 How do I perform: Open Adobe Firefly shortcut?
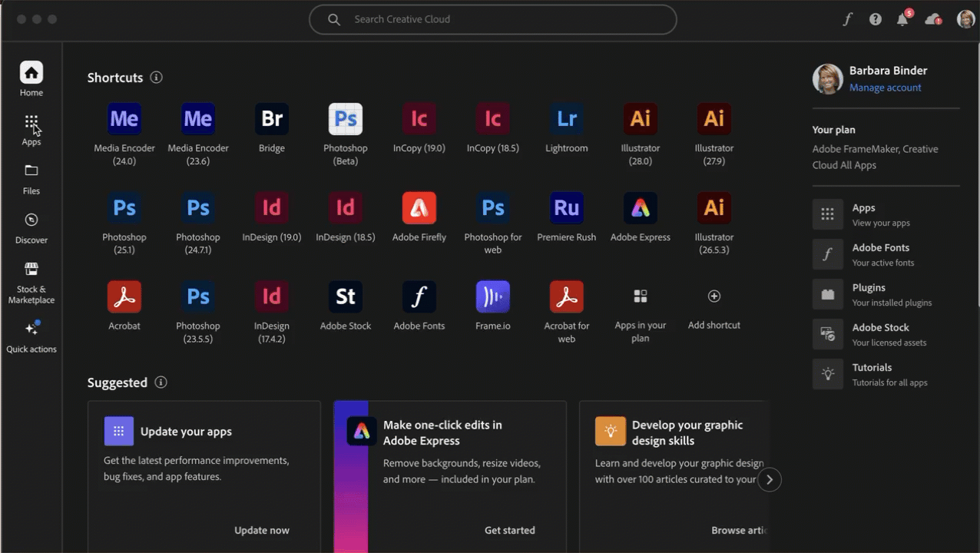click(419, 208)
